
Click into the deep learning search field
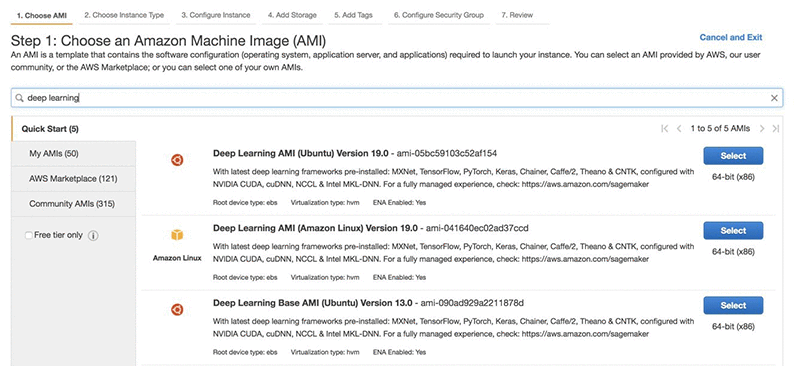pos(397,98)
